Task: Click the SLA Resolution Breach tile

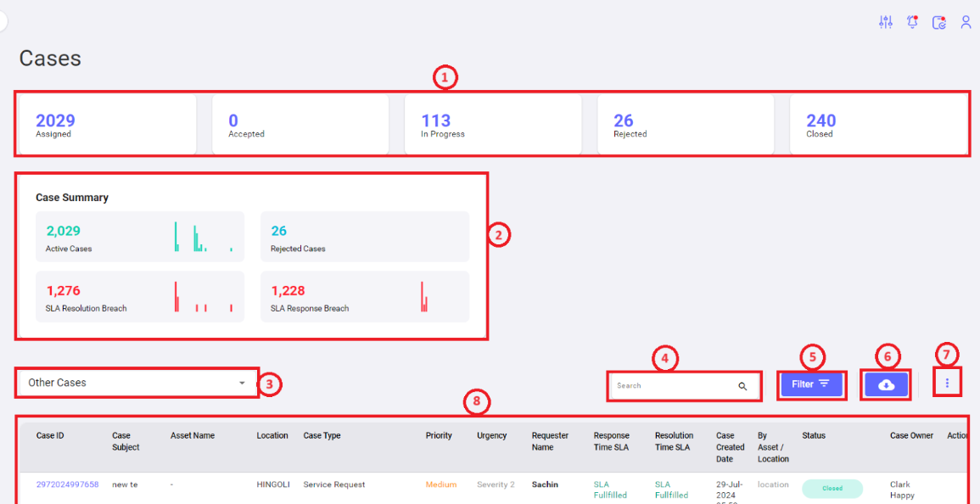Action: 140,297
